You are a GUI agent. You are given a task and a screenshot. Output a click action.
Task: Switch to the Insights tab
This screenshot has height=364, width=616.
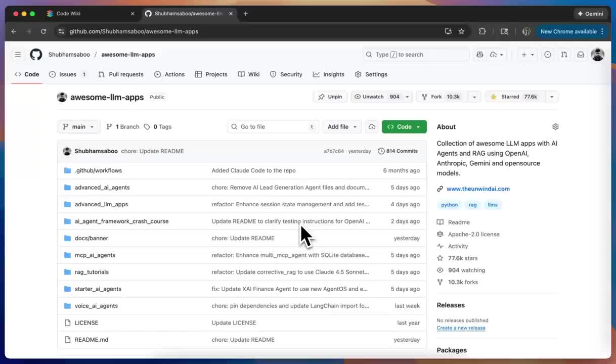pyautogui.click(x=329, y=74)
